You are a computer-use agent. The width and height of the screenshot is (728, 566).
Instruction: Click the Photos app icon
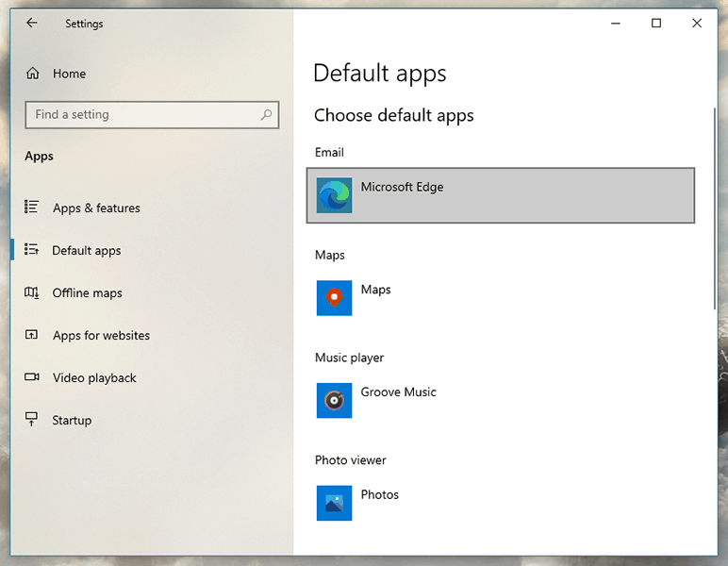[x=334, y=504]
